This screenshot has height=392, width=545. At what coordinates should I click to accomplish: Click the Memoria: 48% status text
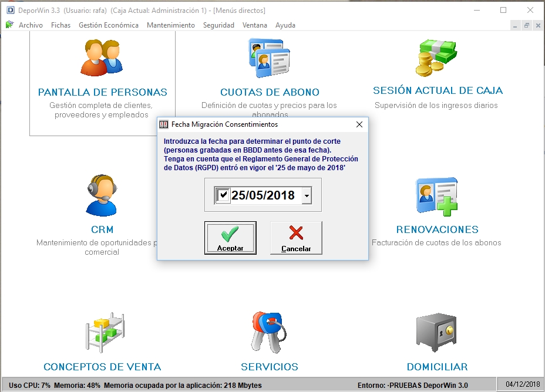[x=77, y=386]
